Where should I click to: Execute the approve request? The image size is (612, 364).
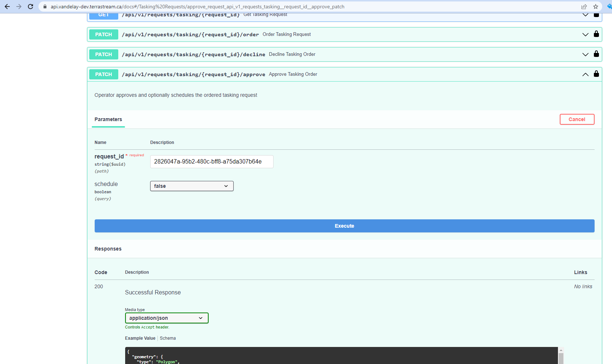(345, 226)
